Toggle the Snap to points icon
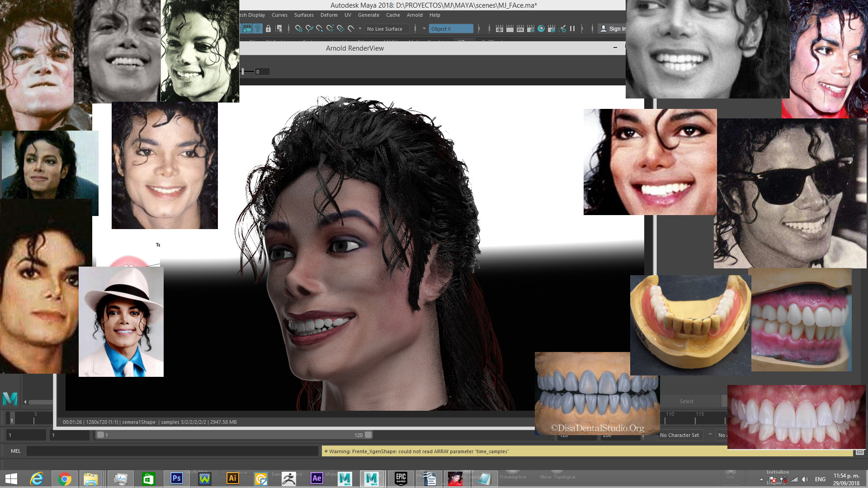The width and height of the screenshot is (868, 488). (x=320, y=28)
